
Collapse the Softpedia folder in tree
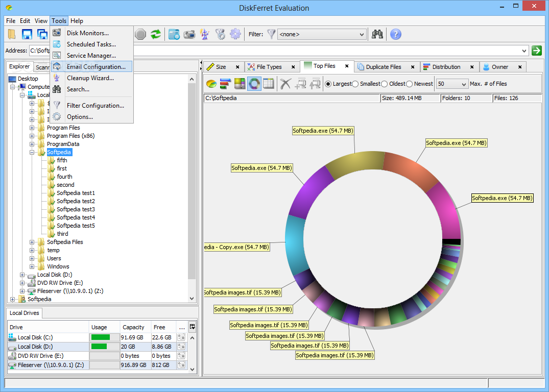pos(32,152)
